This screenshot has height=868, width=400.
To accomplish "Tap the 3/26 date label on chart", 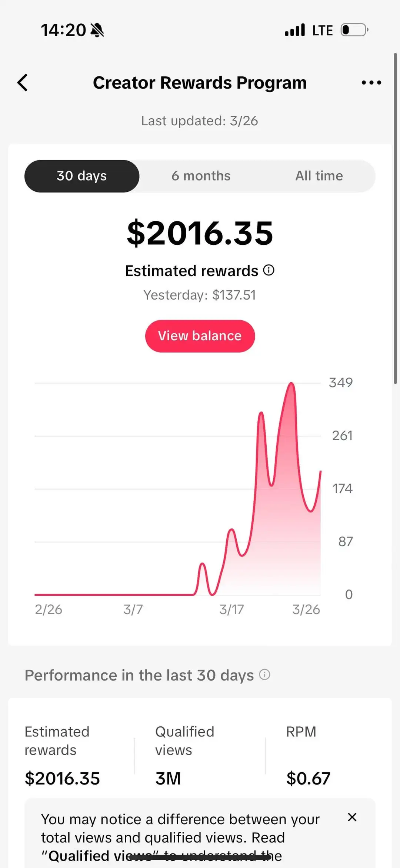I will pyautogui.click(x=306, y=610).
